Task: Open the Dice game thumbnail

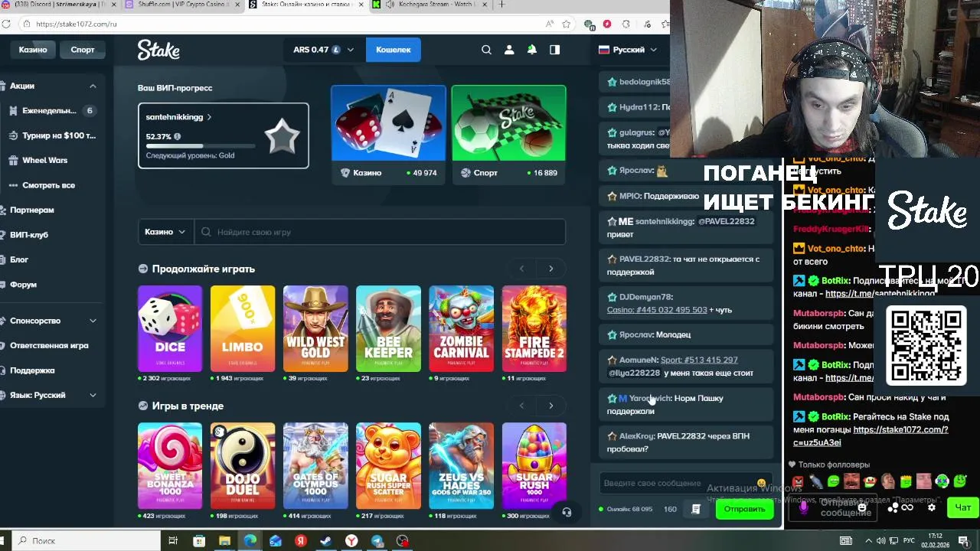Action: point(170,328)
